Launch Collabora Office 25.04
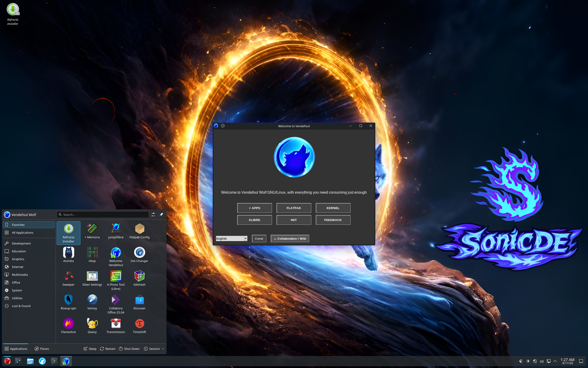588x368 pixels. pyautogui.click(x=116, y=304)
